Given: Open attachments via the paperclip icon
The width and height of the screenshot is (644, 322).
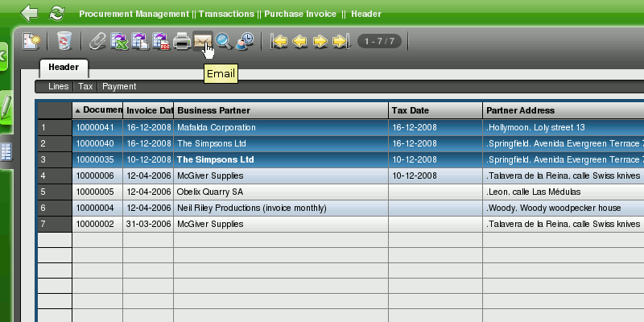Looking at the screenshot, I should pyautogui.click(x=97, y=41).
